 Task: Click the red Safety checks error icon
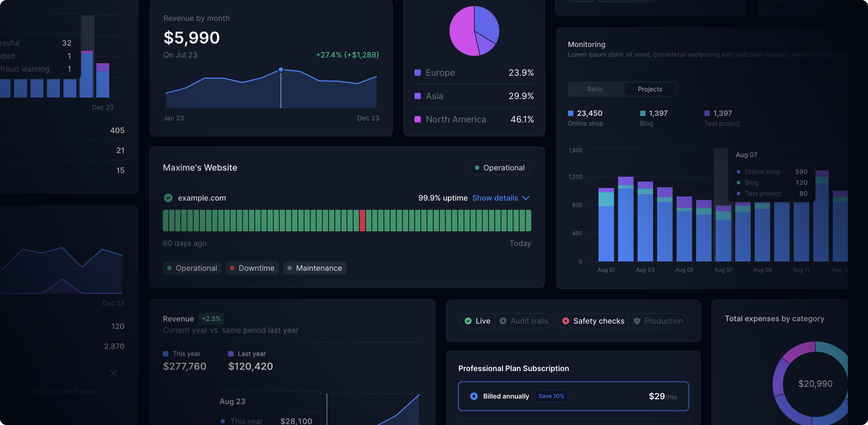tap(566, 321)
